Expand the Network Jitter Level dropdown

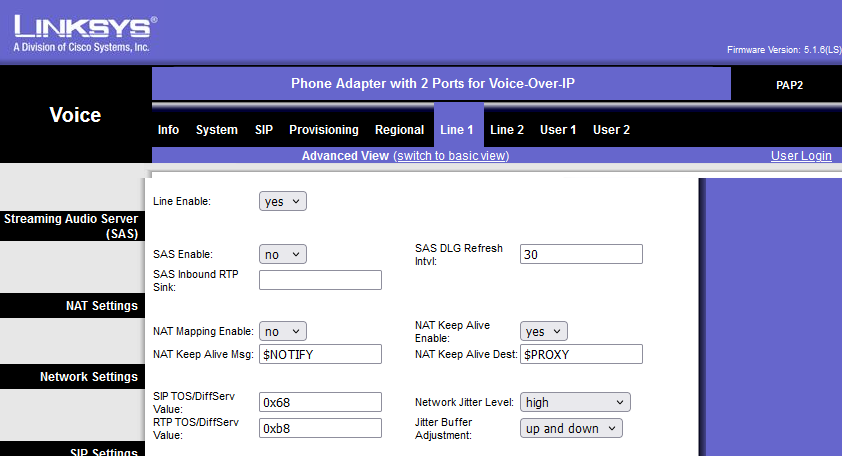(575, 403)
